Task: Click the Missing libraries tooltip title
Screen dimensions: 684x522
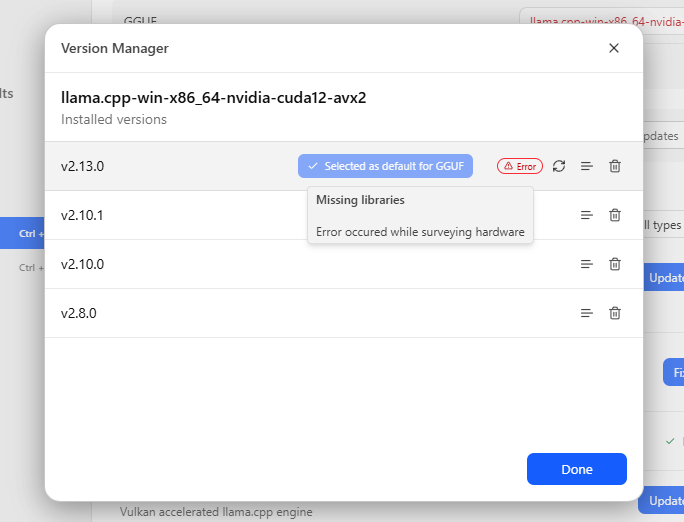Action: [360, 200]
